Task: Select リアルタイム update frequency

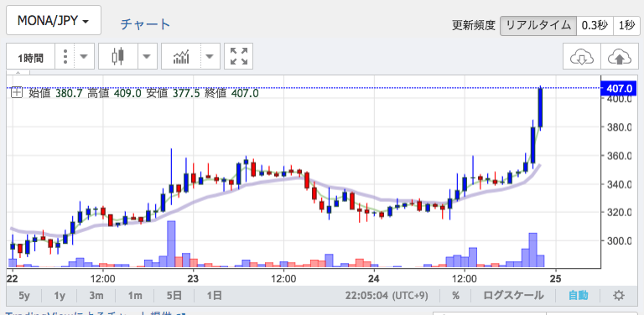Action: coord(538,25)
